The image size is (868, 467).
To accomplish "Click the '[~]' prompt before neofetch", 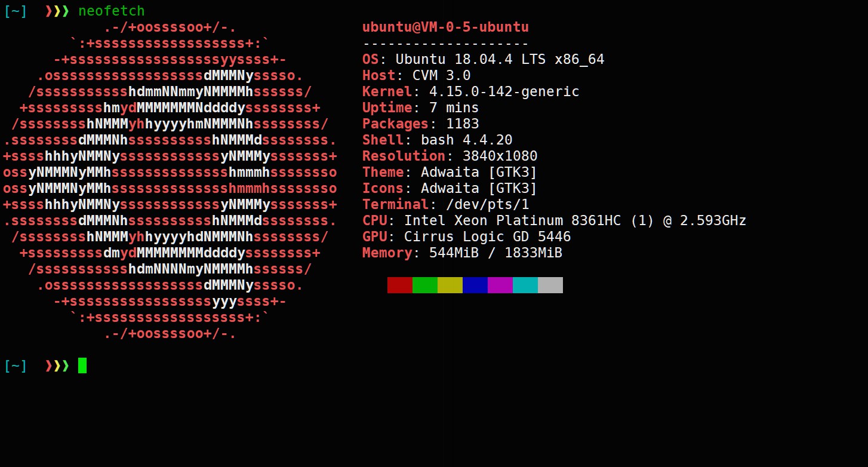I will click(x=16, y=11).
